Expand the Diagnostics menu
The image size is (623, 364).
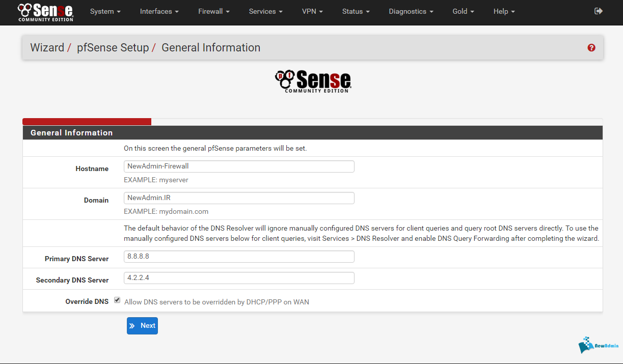click(x=411, y=11)
